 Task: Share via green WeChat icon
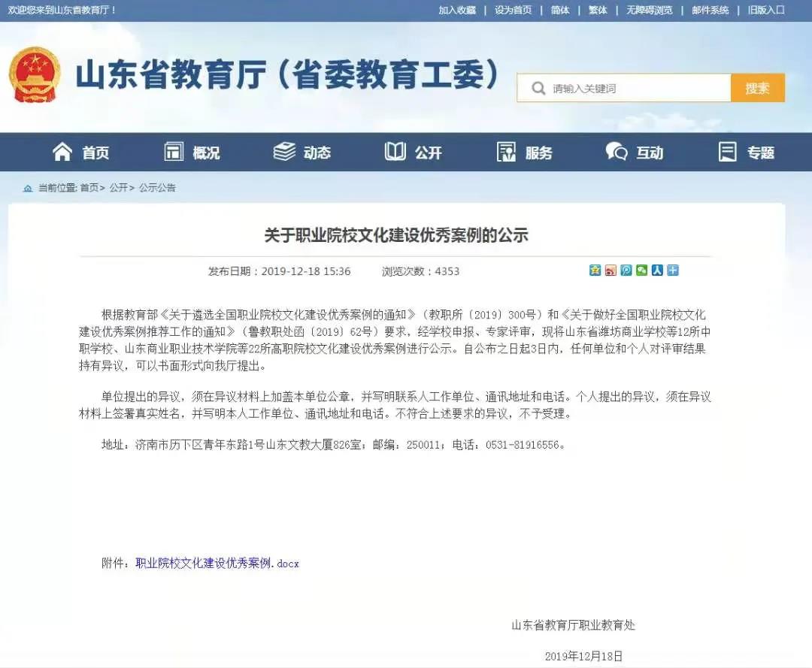641,271
